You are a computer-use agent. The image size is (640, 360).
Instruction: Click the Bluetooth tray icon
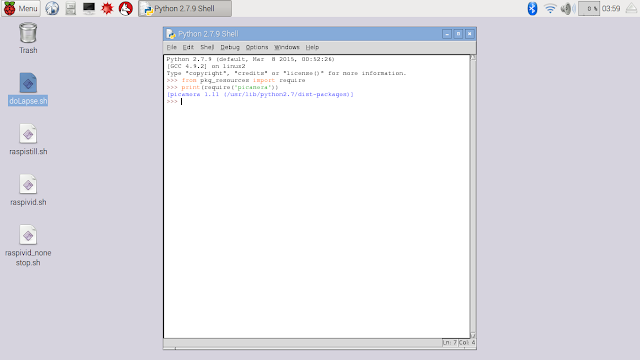coord(532,8)
